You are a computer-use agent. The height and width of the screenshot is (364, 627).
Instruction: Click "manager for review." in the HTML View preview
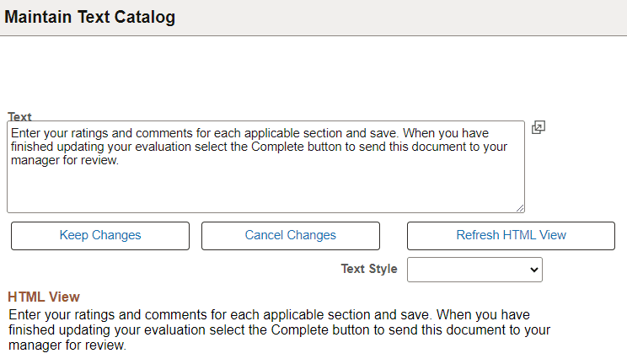tap(67, 345)
